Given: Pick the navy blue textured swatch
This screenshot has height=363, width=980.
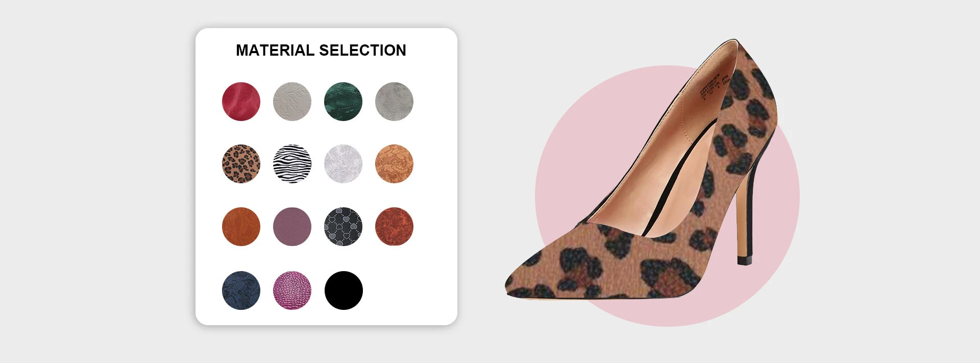Looking at the screenshot, I should click(x=241, y=291).
